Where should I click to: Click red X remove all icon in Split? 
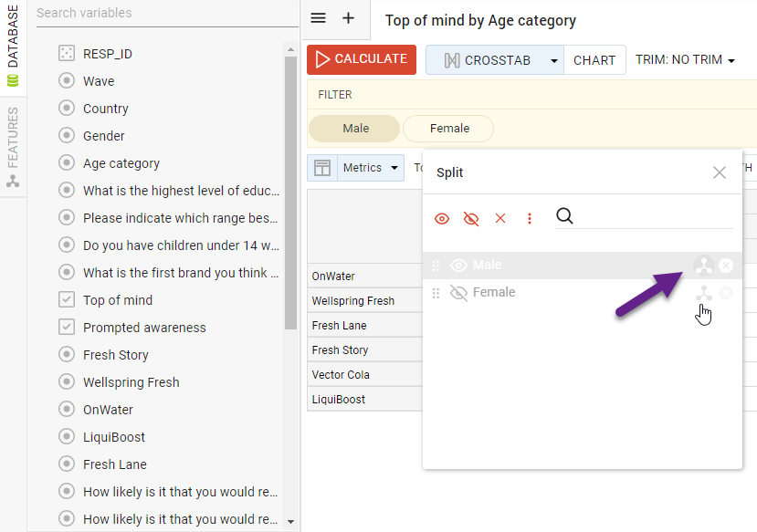point(500,218)
